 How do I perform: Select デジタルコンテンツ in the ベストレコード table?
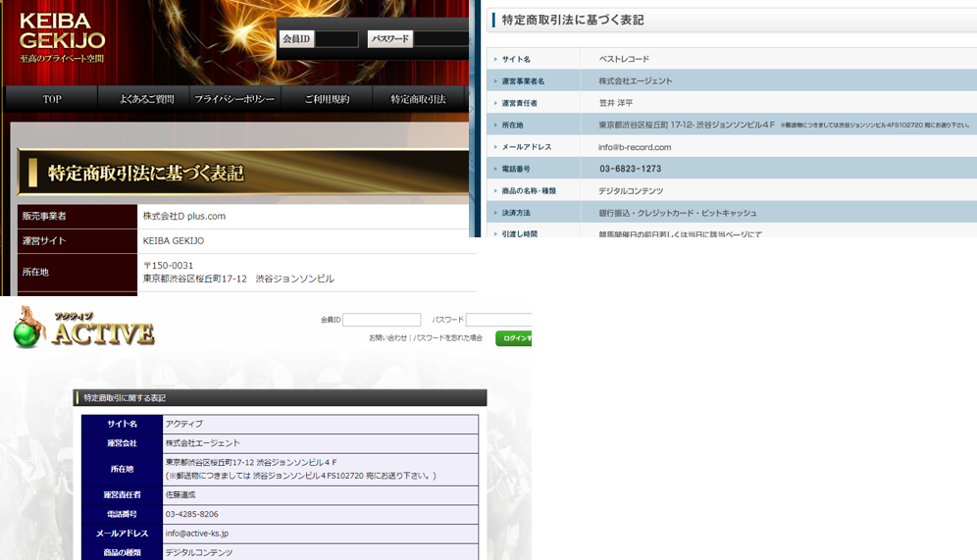click(631, 190)
